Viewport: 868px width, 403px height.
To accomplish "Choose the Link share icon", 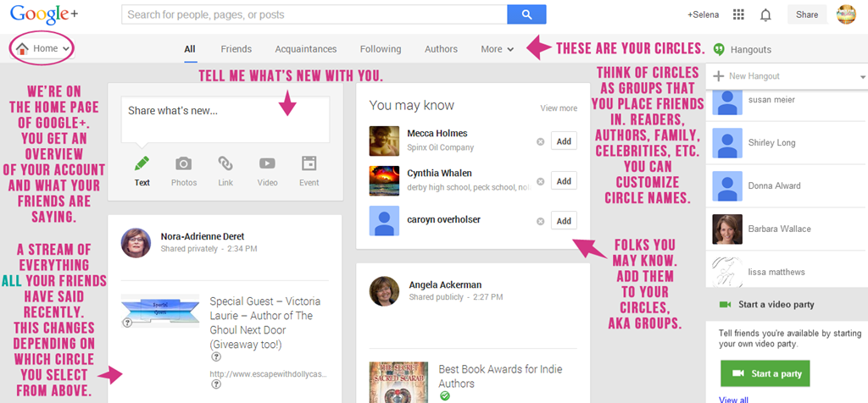I will click(225, 163).
